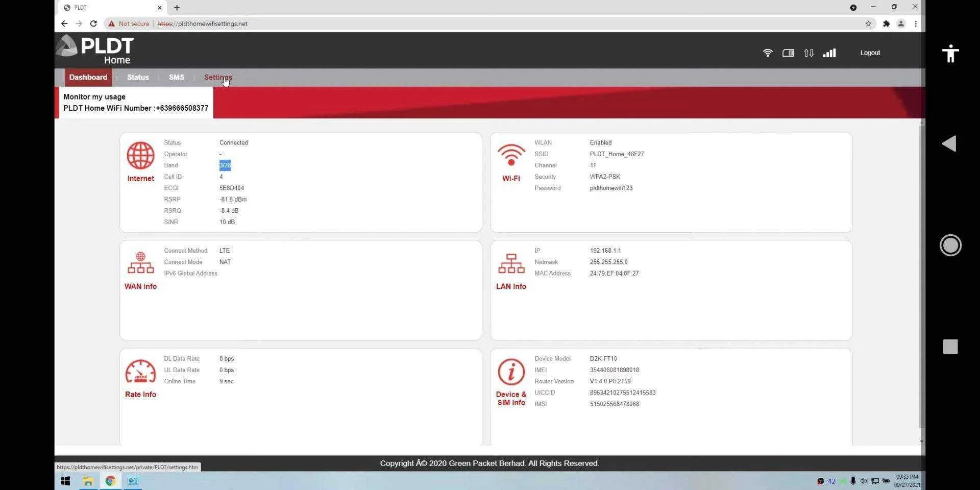Viewport: 980px width, 490px height.
Task: Click the IMSI value 515025568478068
Action: 615,404
